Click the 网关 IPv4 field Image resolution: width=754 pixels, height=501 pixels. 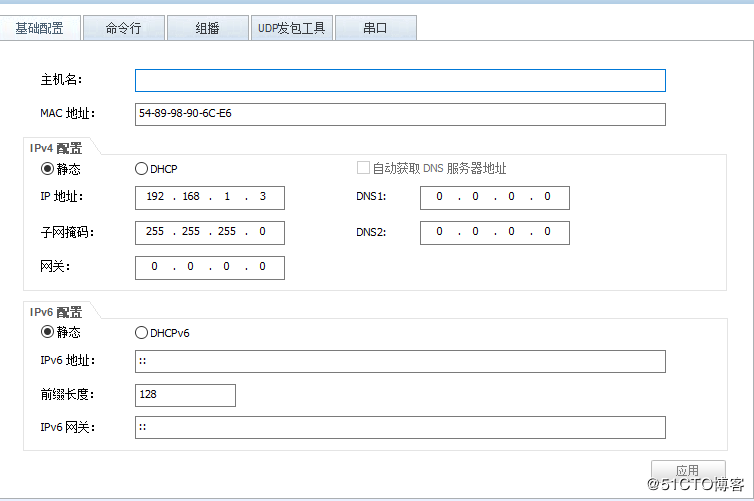(x=210, y=268)
